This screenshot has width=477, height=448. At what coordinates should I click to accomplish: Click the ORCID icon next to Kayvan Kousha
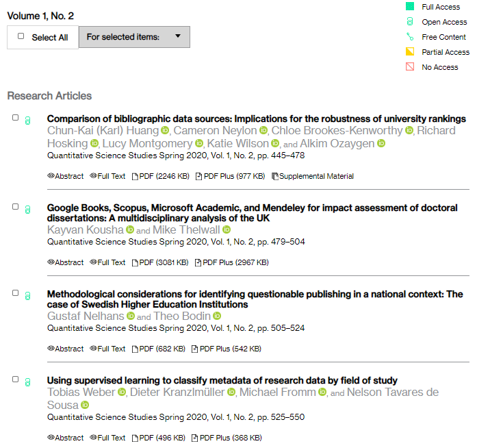[130, 229]
